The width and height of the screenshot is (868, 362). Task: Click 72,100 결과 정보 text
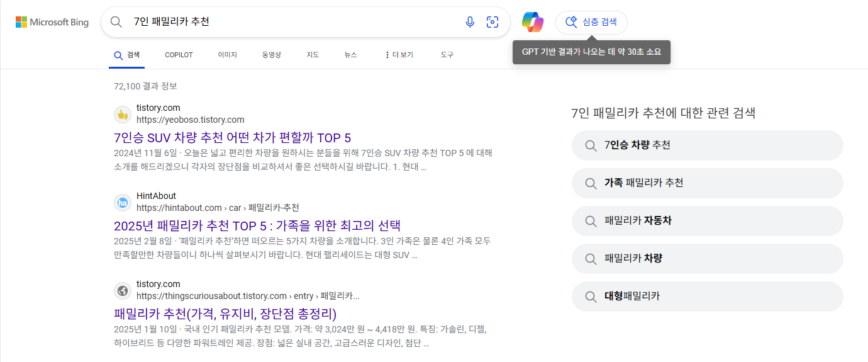tap(145, 86)
